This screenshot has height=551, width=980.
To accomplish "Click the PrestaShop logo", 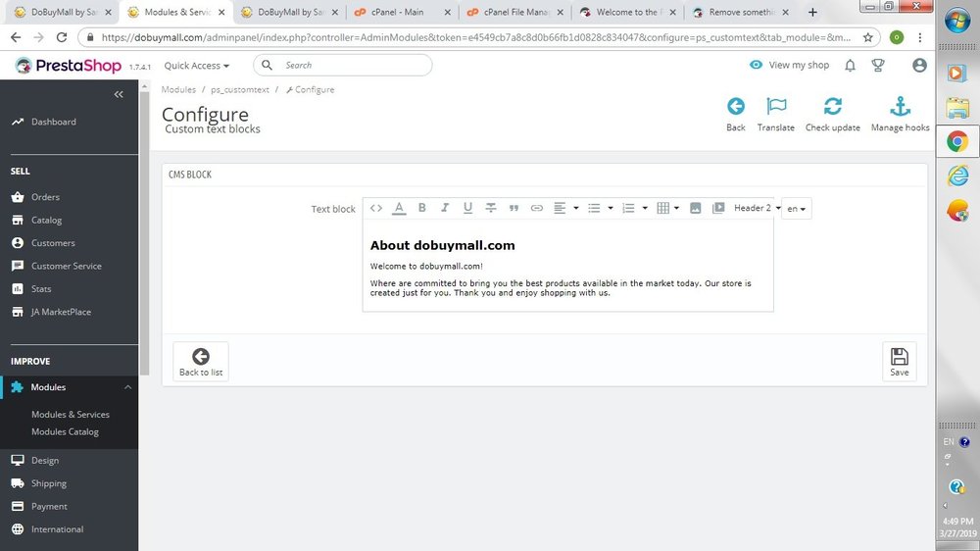I will tap(69, 65).
